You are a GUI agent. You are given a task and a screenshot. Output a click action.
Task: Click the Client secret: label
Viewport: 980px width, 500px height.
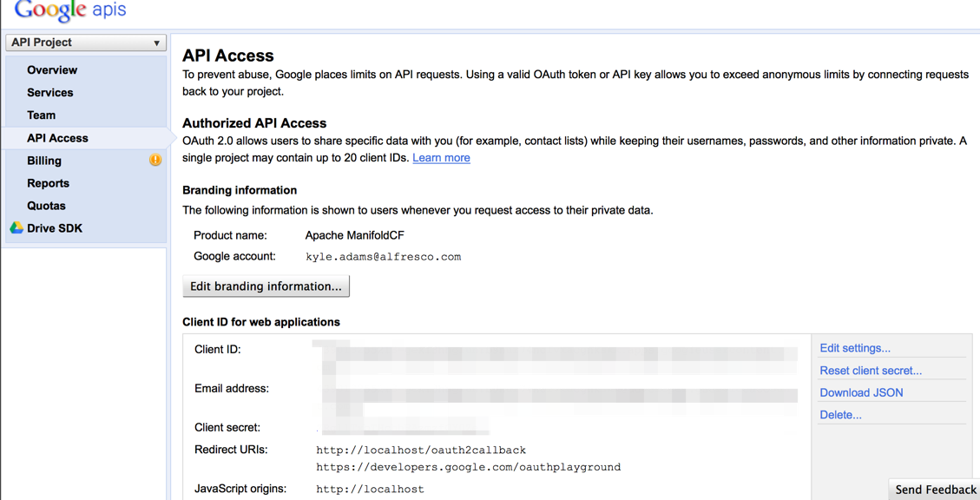point(227,427)
